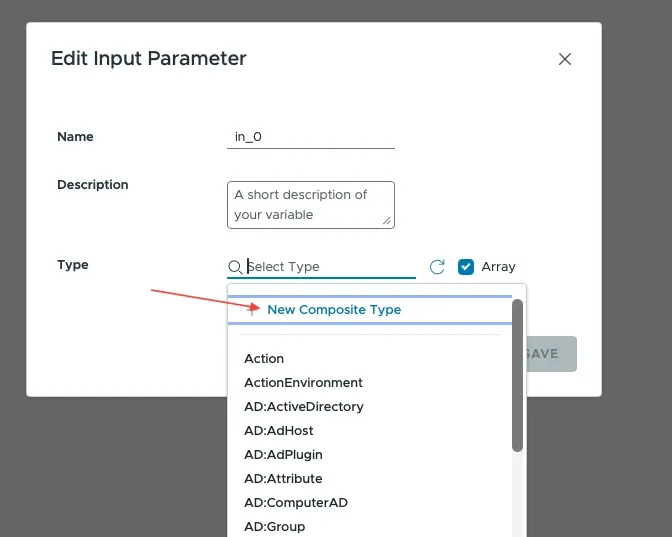
Task: Focus the Select Type combo box
Action: tap(328, 267)
